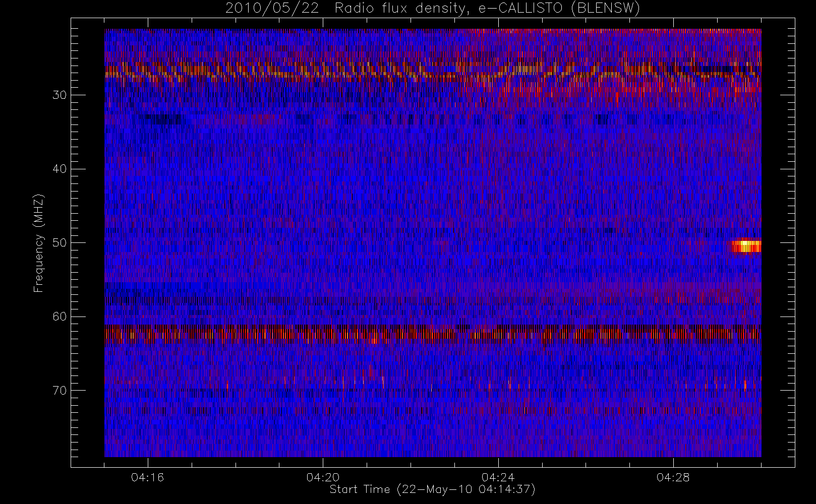The image size is (816, 504).
Task: Click the 04:28 time tick label
Action: point(673,477)
